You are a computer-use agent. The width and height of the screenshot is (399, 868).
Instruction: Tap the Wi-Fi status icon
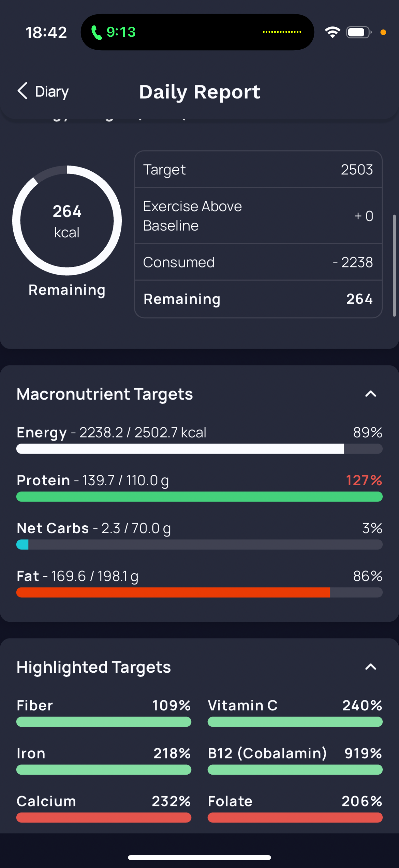332,32
